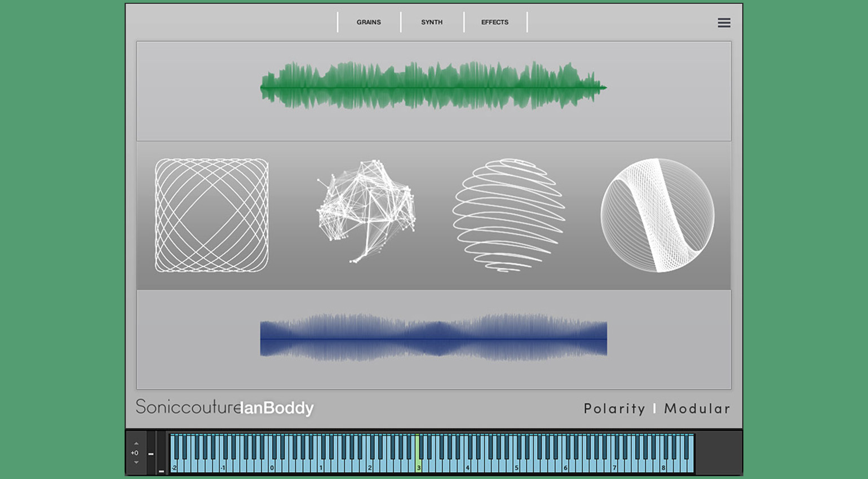Click the Modular title text
Viewport: 868px width, 479px height.
point(697,409)
